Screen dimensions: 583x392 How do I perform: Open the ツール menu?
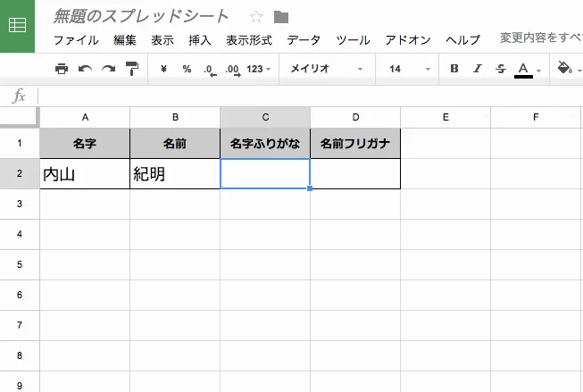[353, 40]
